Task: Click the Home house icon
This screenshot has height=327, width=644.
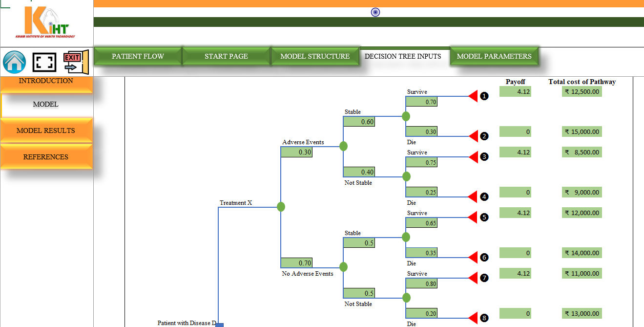Action: click(x=15, y=62)
